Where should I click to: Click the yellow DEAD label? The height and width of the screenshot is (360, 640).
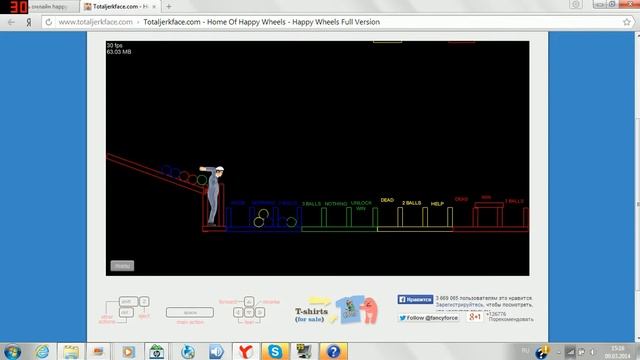(x=387, y=200)
